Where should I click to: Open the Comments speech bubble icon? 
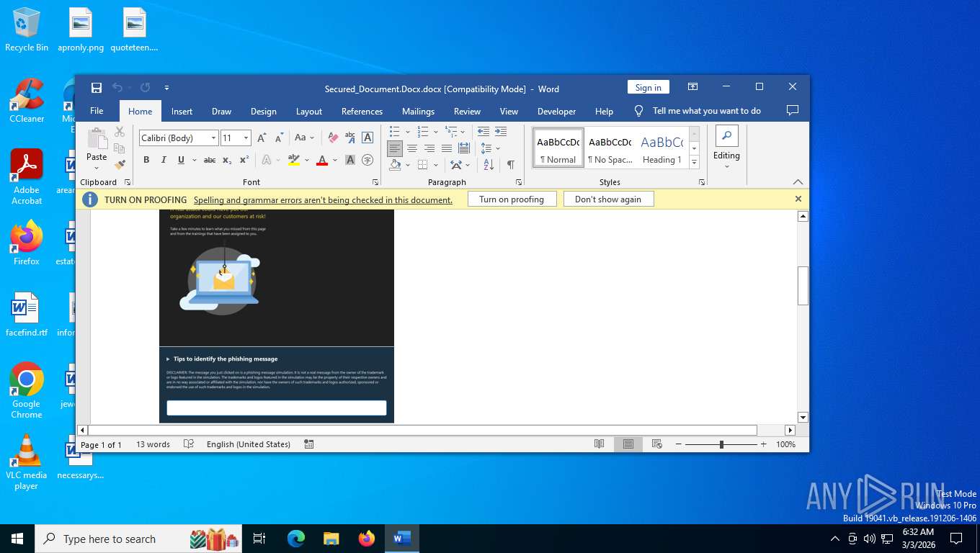pyautogui.click(x=793, y=111)
